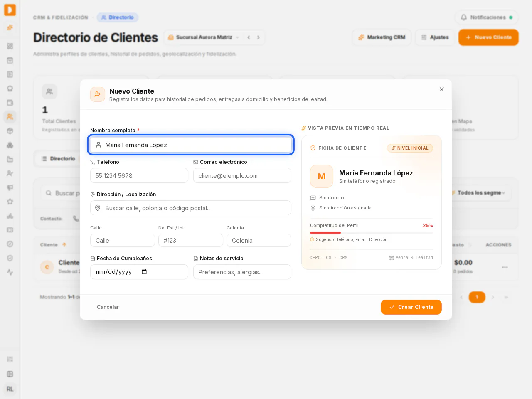532x399 pixels.
Task: Go to next branch with right chevron
Action: tap(259, 37)
